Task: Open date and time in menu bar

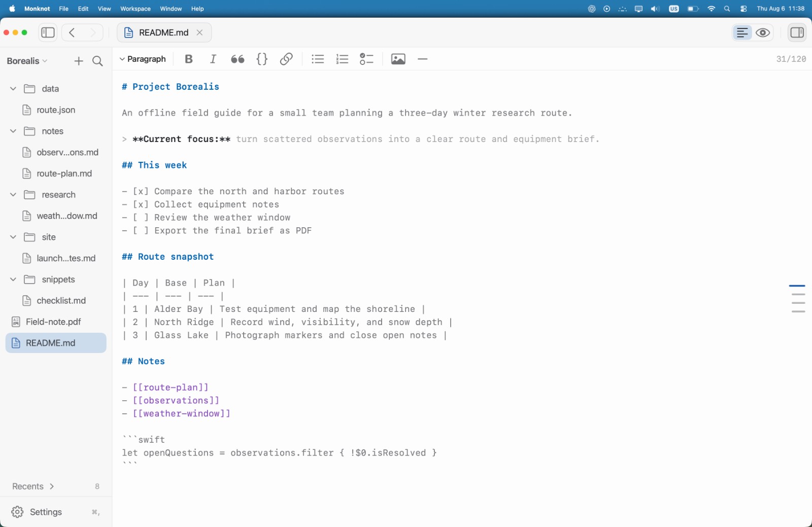Action: [781, 9]
